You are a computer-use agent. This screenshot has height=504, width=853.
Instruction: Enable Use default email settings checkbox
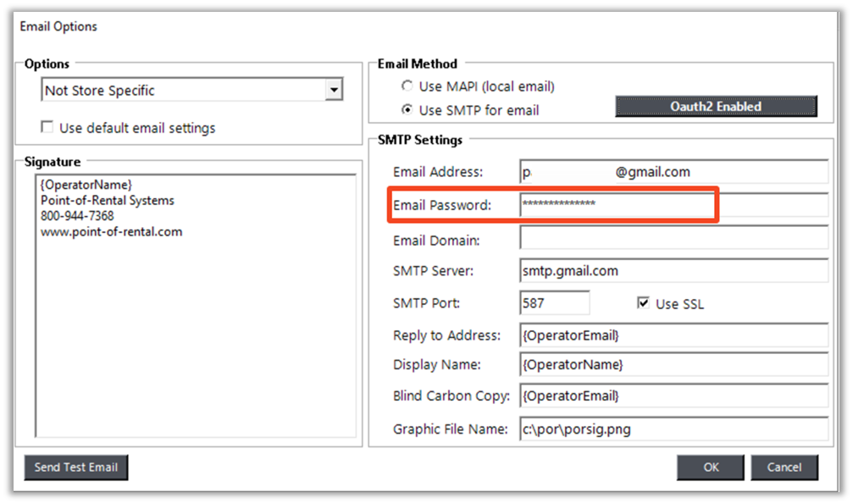point(47,128)
